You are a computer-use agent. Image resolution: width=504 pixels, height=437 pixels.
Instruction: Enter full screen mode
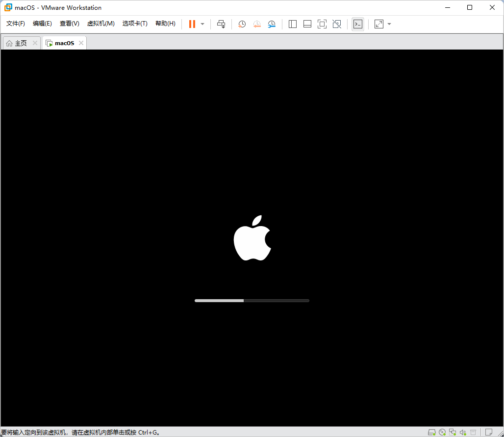click(x=322, y=24)
